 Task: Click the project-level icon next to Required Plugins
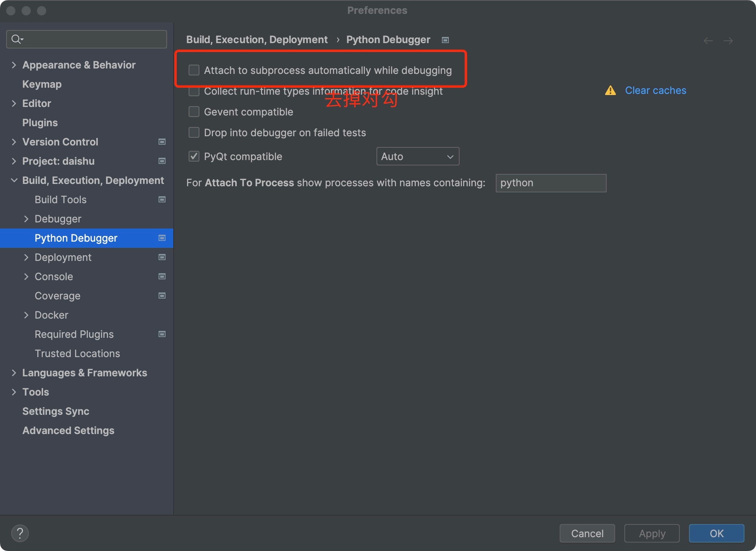[x=162, y=334]
